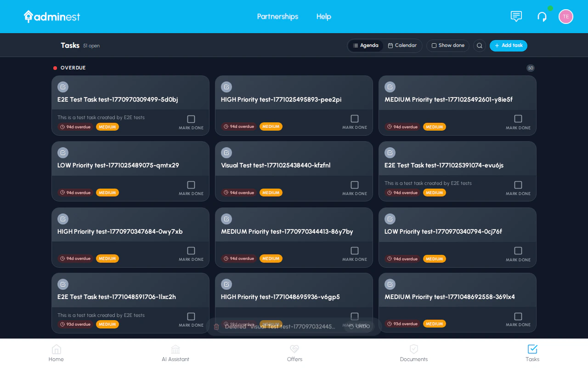Open task MEDIUM Priority test-1770970344413-86y7by

287,231
